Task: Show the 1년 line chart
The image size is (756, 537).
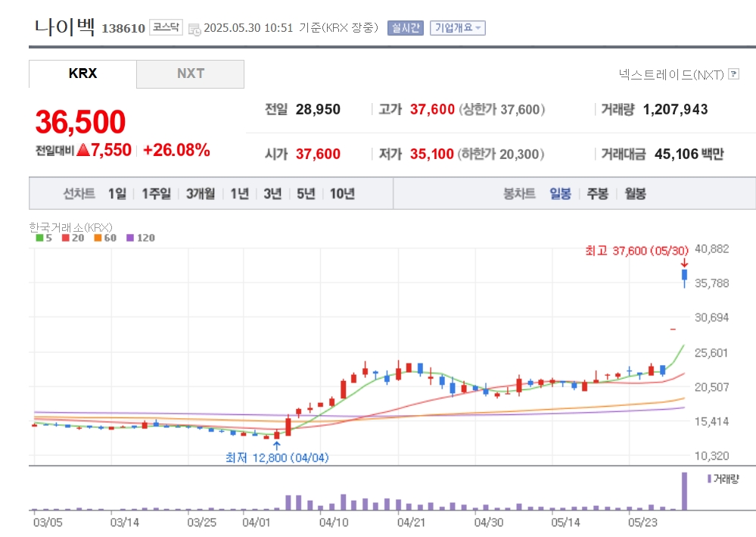Action: [239, 194]
